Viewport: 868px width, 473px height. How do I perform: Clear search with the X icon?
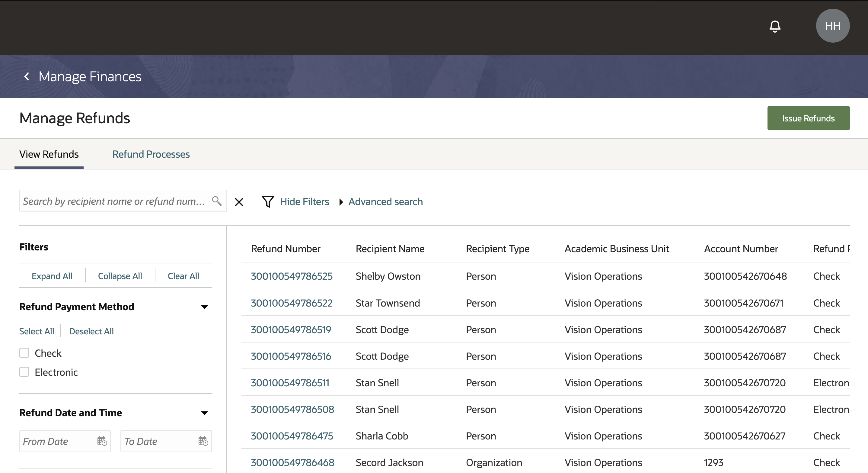click(x=239, y=202)
